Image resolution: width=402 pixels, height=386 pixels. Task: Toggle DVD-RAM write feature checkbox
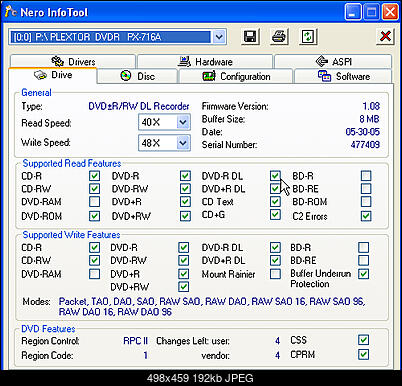click(94, 274)
